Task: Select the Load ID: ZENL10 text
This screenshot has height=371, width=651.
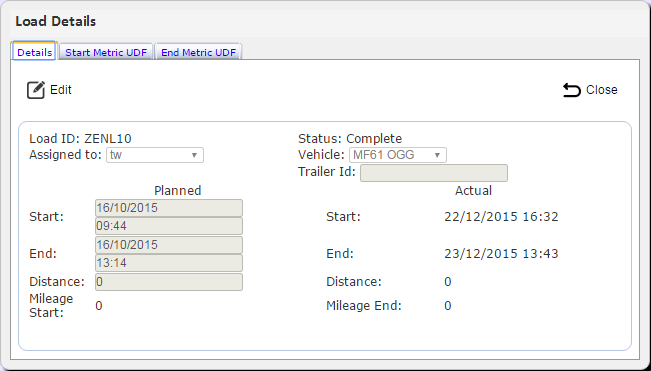Action: pos(80,139)
